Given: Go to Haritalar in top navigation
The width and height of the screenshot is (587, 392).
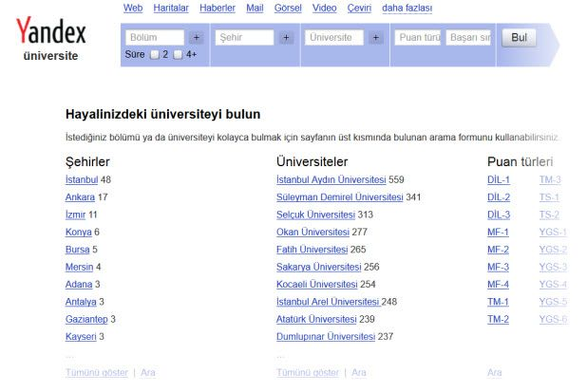Looking at the screenshot, I should pos(171,8).
